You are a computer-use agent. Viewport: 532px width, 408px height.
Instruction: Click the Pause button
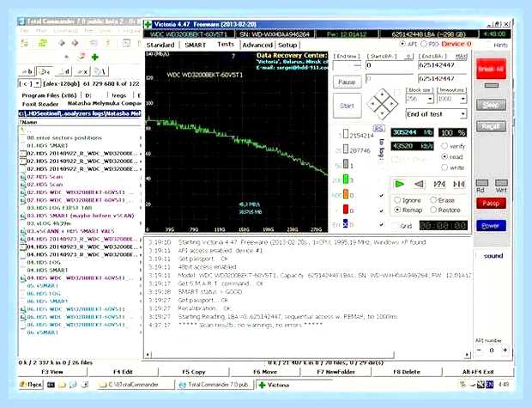coord(347,82)
